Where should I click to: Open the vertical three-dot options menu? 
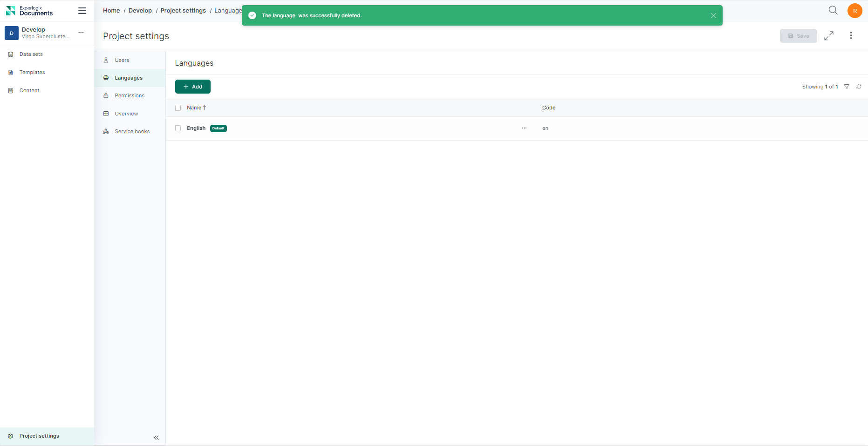click(x=851, y=36)
